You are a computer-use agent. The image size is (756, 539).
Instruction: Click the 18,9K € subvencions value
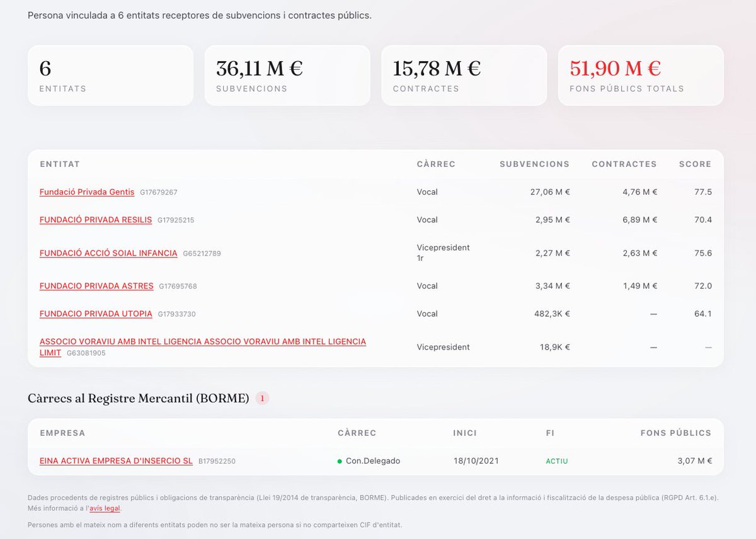(x=554, y=347)
